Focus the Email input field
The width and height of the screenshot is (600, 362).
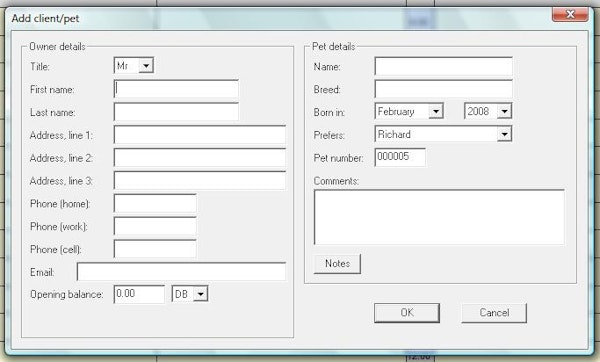pos(181,272)
